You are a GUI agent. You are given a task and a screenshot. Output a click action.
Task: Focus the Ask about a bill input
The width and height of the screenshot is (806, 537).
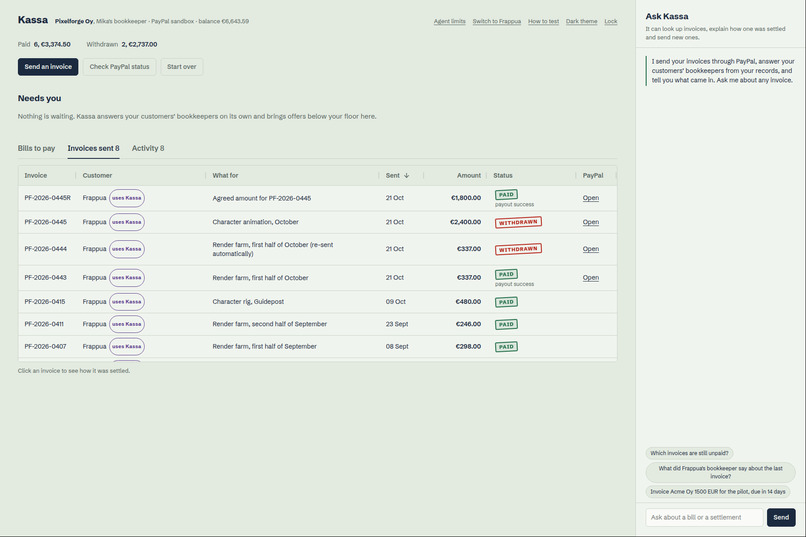(x=704, y=517)
